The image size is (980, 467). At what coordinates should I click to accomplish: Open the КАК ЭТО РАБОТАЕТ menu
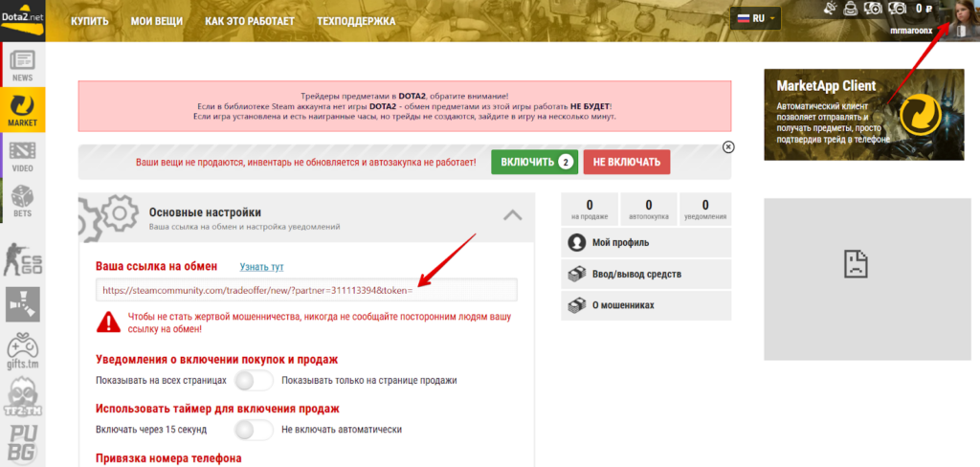point(250,21)
